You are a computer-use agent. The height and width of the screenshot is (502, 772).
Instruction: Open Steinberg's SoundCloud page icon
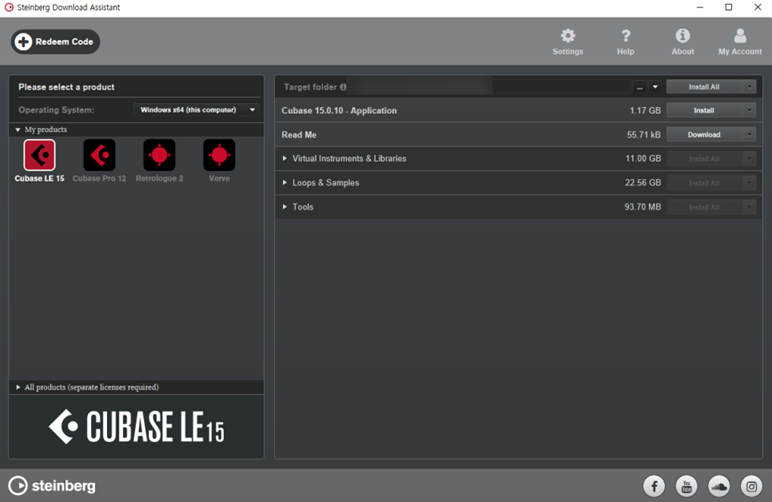coord(718,486)
